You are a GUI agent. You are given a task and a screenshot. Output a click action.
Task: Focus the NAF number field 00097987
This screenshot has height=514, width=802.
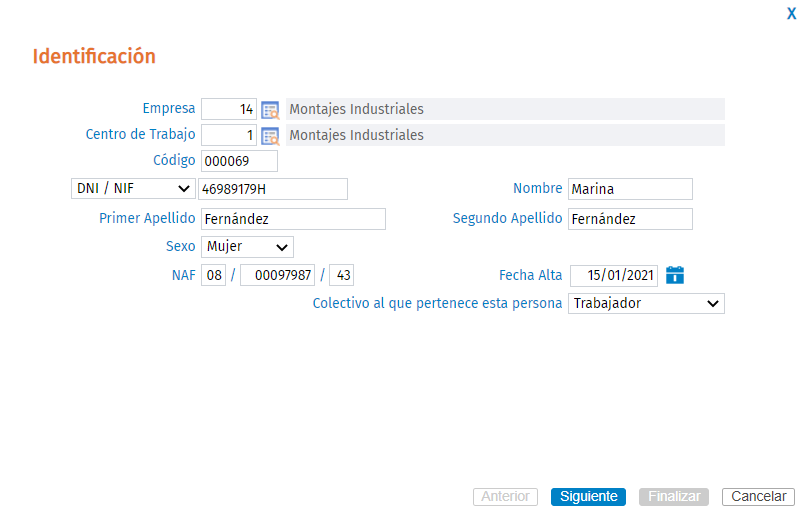(x=277, y=275)
